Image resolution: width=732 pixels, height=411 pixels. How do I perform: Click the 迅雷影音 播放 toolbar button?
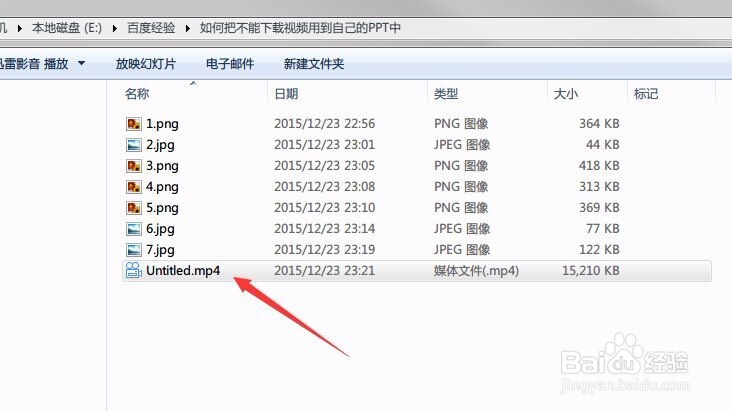click(34, 64)
